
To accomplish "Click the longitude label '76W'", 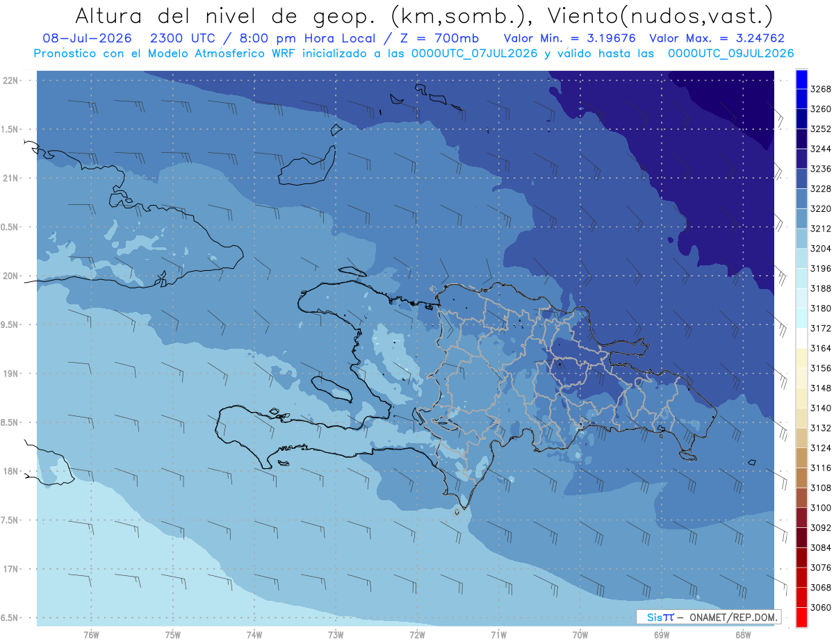I will 91,634.
